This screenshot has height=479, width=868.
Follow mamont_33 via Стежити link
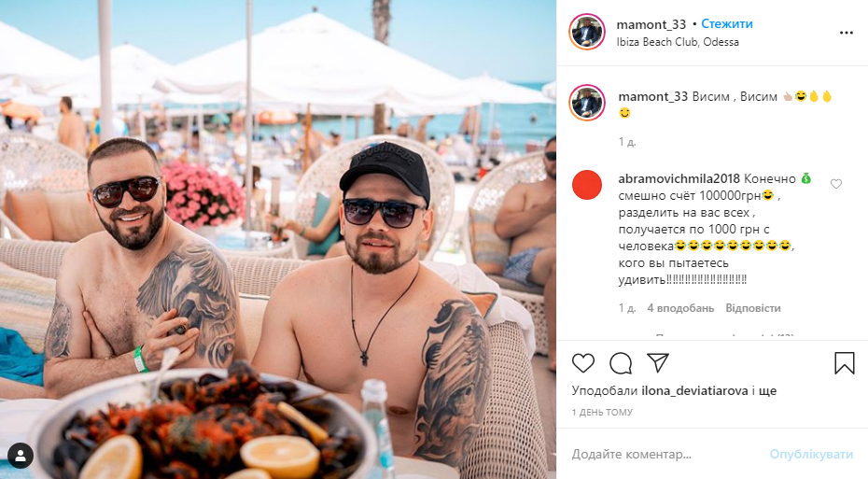coord(727,24)
